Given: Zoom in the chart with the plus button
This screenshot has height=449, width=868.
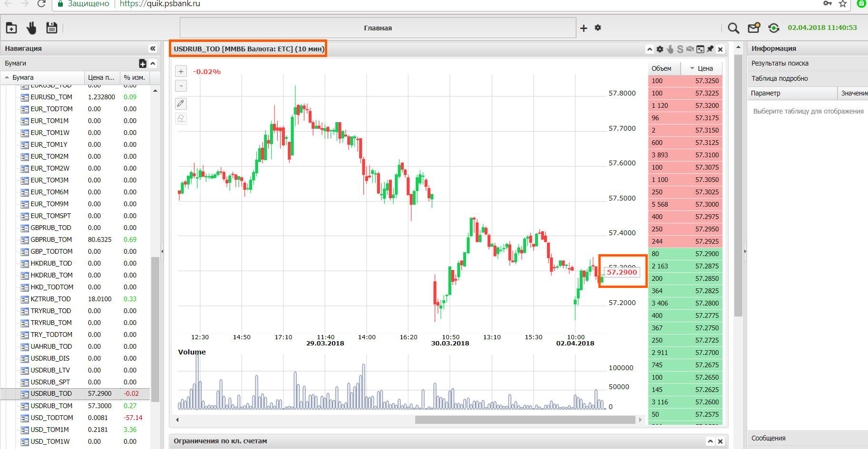Looking at the screenshot, I should [181, 72].
